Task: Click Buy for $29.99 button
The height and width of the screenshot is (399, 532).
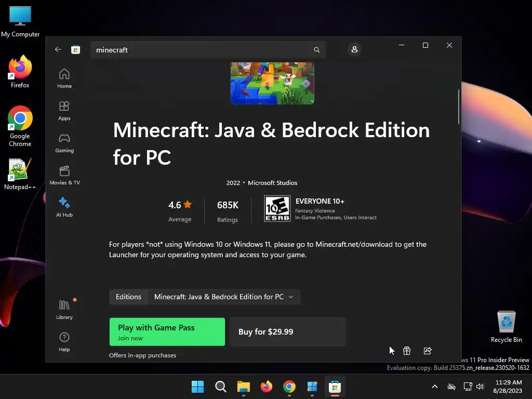Action: coord(288,332)
